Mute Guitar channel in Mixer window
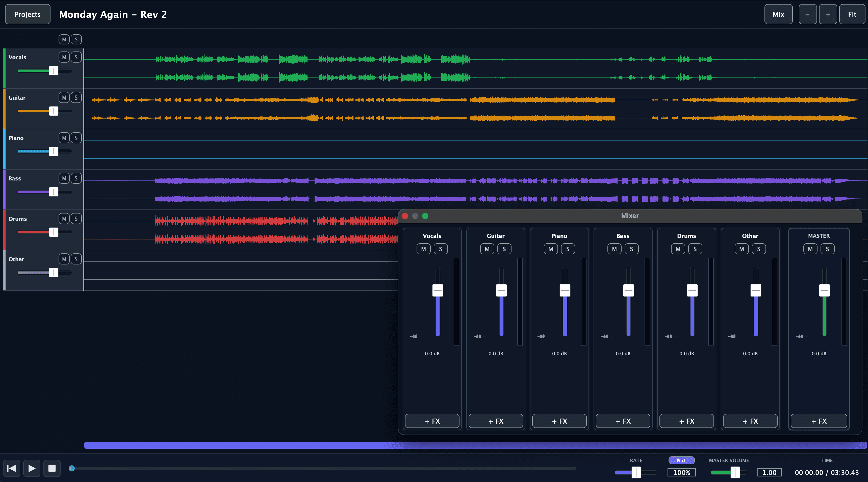 click(x=487, y=249)
